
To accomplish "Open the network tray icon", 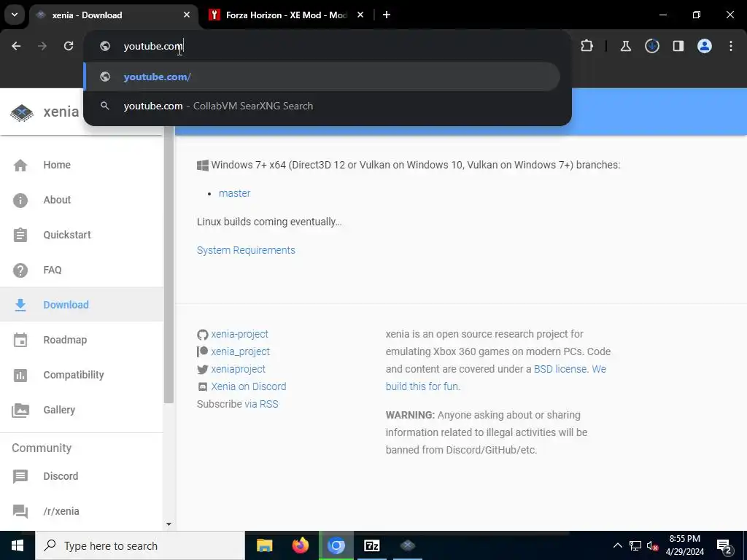I will coord(635,545).
